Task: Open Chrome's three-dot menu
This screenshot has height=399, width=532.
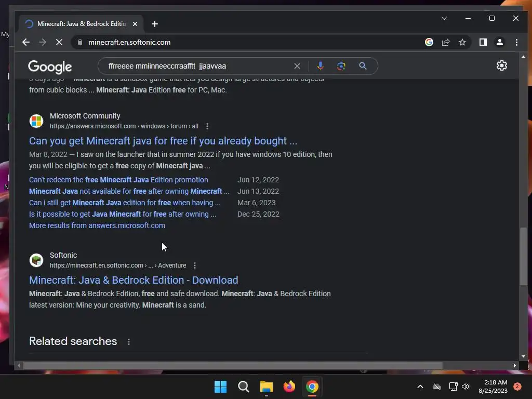Action: click(516, 42)
